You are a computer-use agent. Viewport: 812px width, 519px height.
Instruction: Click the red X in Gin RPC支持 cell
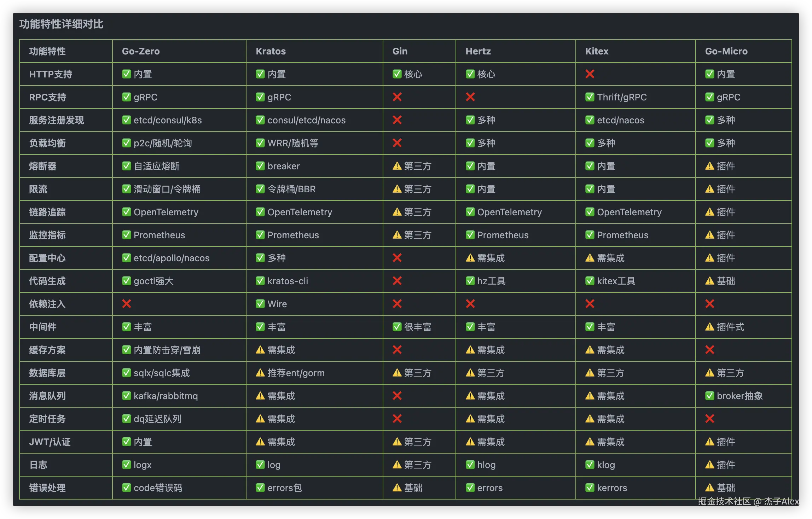(397, 97)
